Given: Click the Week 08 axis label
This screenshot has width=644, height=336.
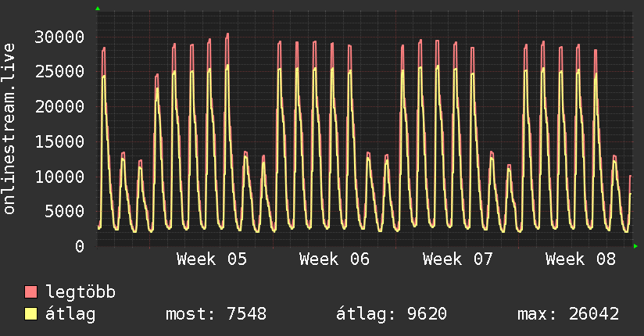Looking at the screenshot, I should pos(581,259).
